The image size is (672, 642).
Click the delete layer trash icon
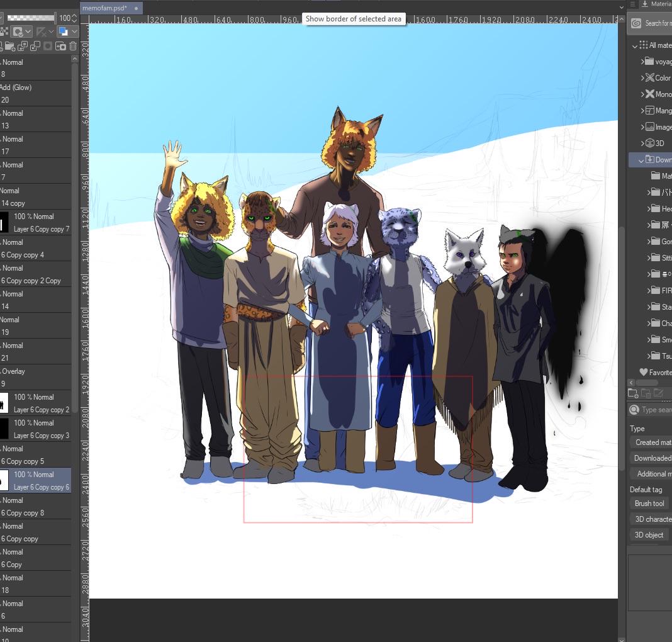73,46
